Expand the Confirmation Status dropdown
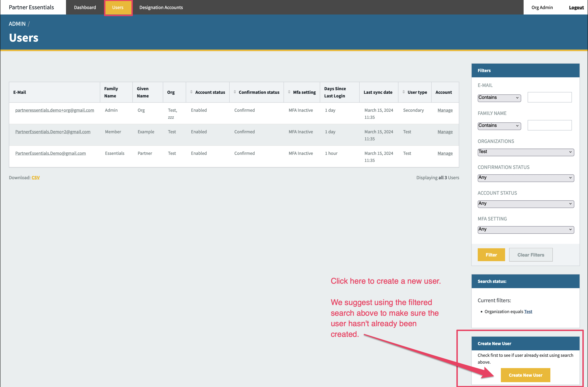This screenshot has height=387, width=588. [525, 178]
